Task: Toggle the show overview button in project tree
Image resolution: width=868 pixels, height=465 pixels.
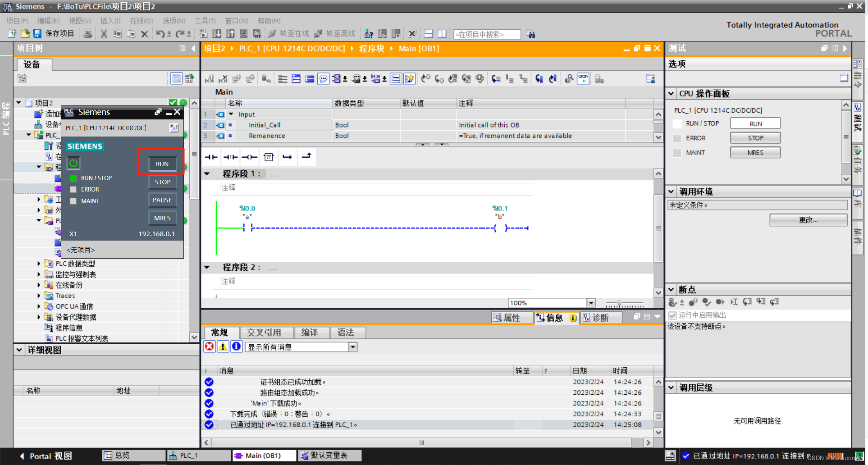Action: click(x=176, y=78)
